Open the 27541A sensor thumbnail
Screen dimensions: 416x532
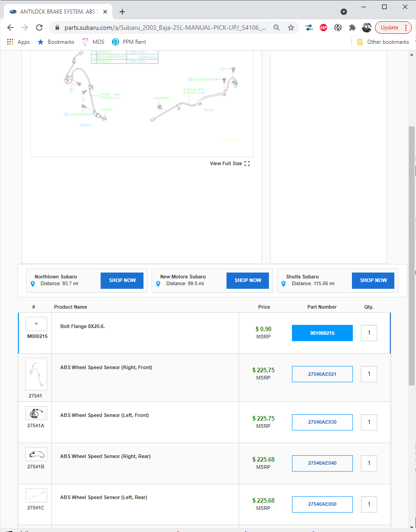[x=36, y=413]
